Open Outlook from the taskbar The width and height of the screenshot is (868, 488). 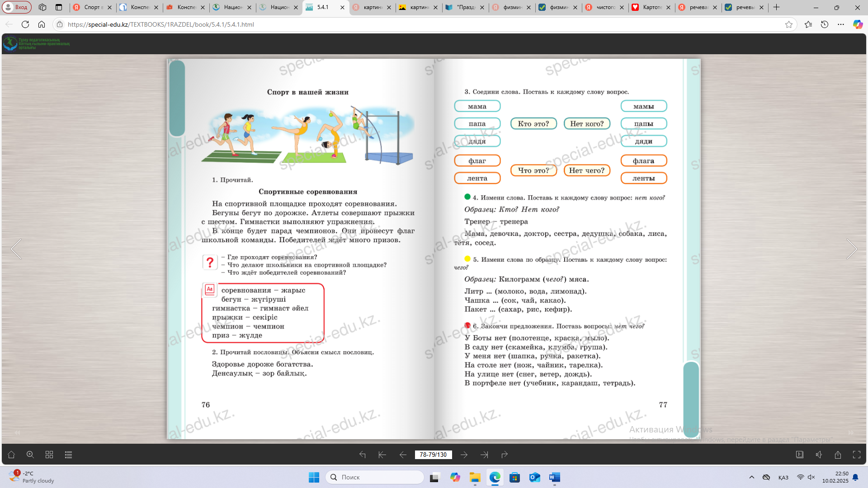point(534,477)
